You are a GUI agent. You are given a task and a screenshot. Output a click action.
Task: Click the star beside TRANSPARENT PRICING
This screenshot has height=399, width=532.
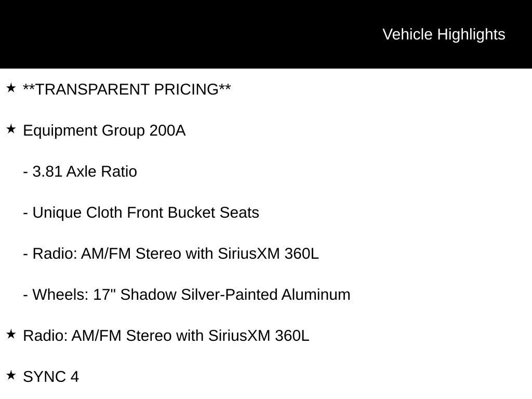point(11,88)
